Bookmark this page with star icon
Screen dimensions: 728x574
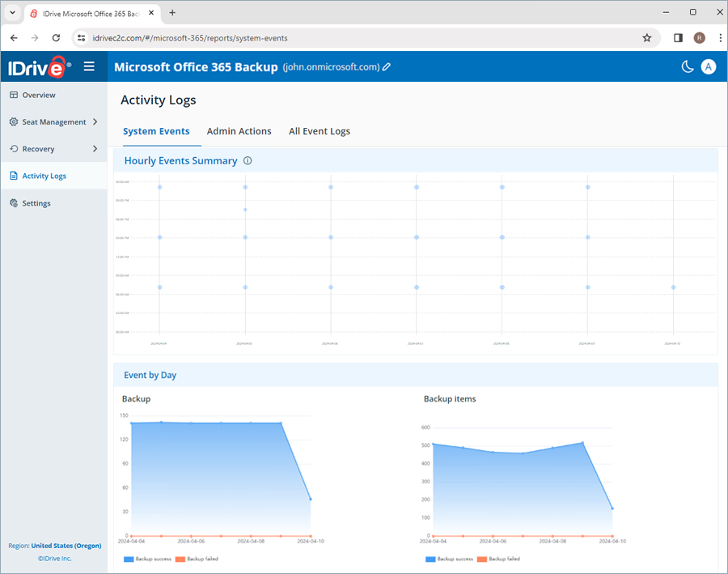pyautogui.click(x=646, y=38)
